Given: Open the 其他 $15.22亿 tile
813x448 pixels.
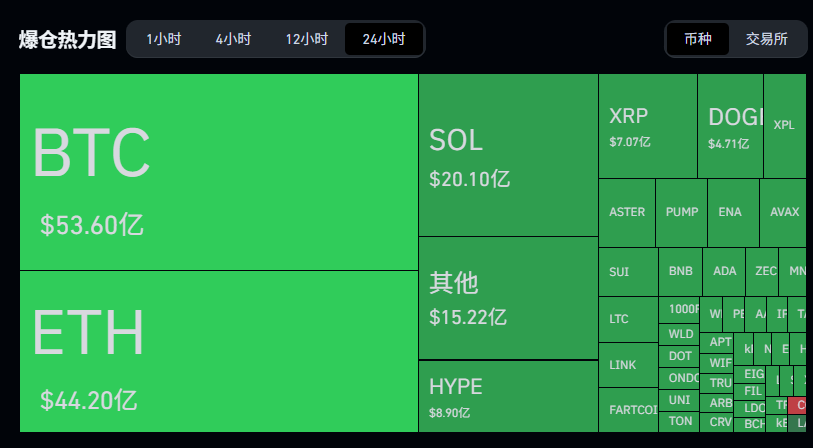Looking at the screenshot, I should pyautogui.click(x=509, y=298).
